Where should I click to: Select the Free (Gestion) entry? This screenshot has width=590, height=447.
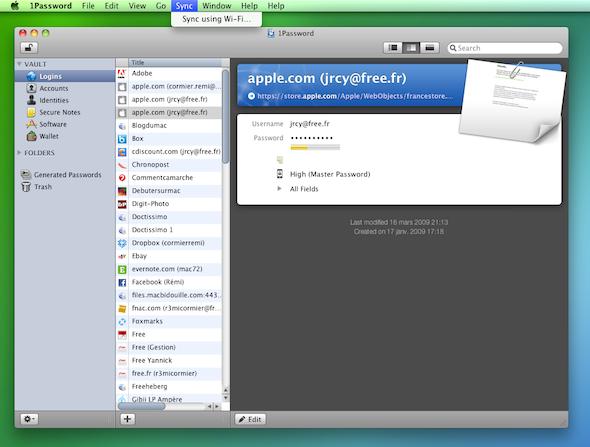pyautogui.click(x=169, y=347)
